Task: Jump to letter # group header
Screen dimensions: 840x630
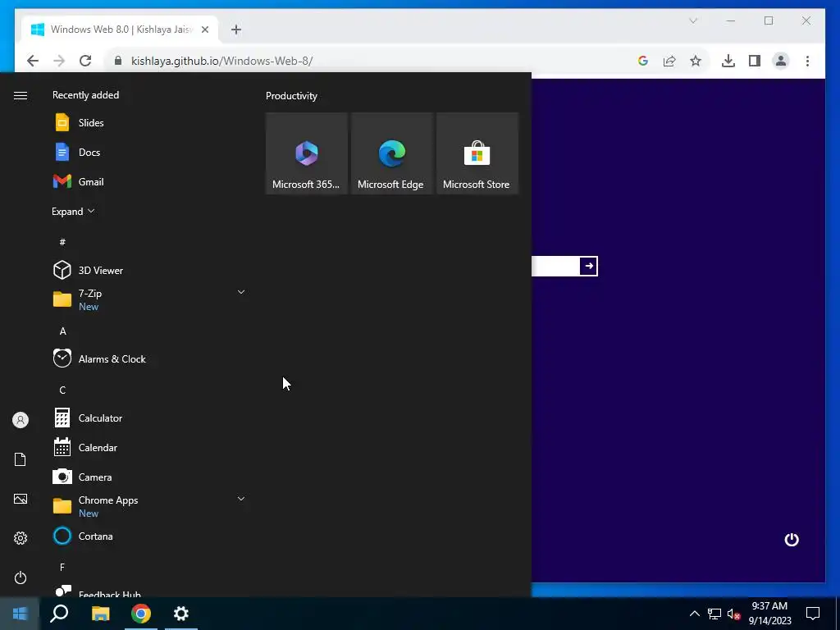Action: coord(62,242)
